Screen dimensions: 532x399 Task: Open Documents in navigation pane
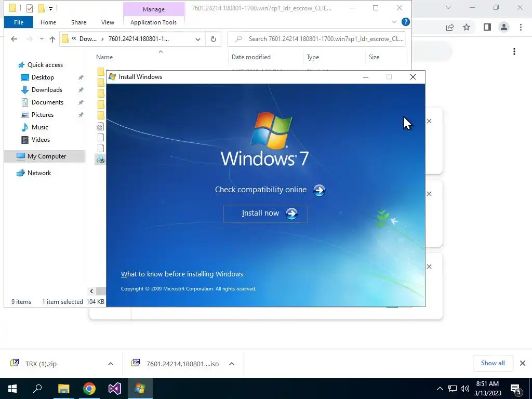point(47,102)
